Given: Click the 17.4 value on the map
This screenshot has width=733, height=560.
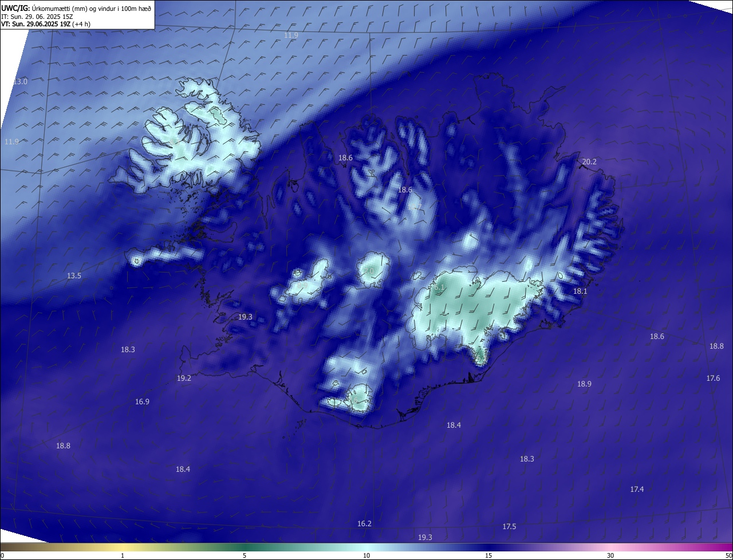Looking at the screenshot, I should (x=637, y=490).
